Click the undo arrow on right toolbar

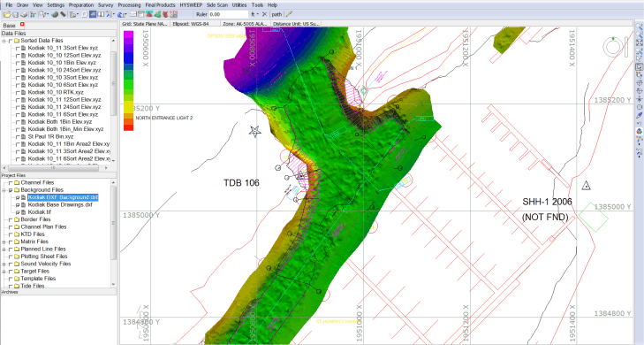point(639,123)
